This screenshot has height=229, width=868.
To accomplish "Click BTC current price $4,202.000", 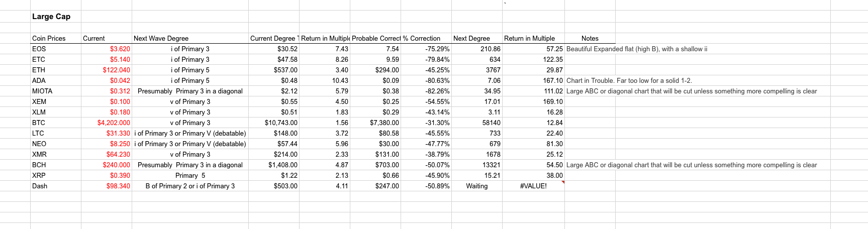I will coord(107,123).
